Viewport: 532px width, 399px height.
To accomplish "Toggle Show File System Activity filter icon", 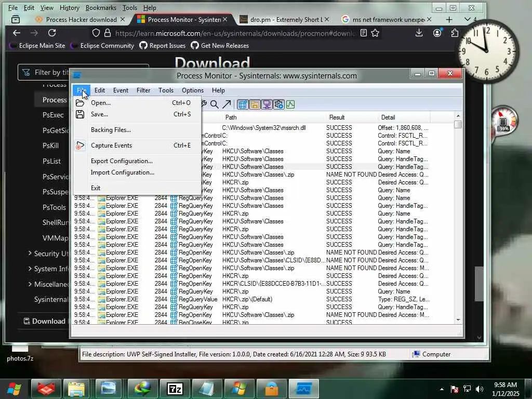I will (x=255, y=104).
